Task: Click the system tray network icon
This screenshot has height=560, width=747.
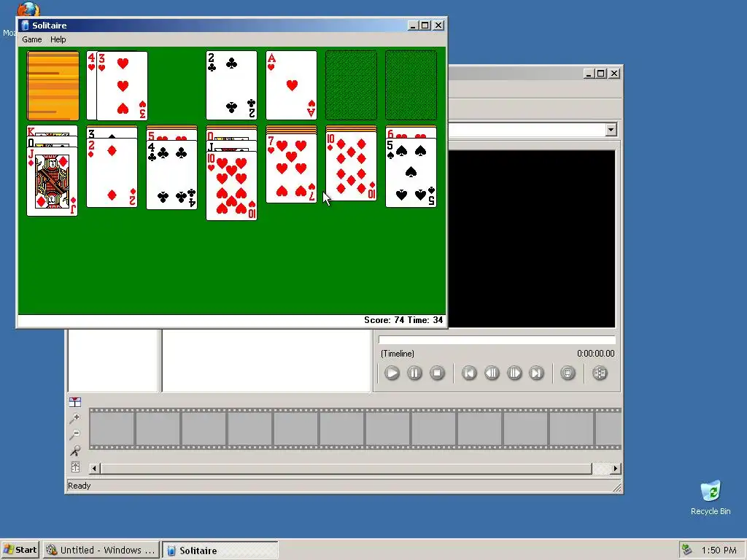Action: pyautogui.click(x=686, y=550)
